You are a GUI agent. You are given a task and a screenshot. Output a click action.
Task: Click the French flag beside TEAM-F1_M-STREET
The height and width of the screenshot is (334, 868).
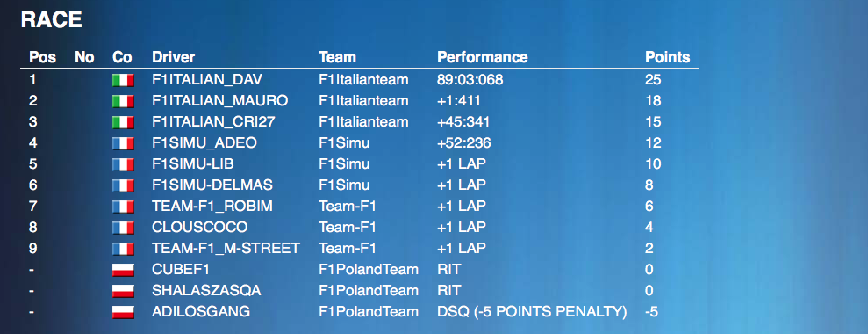click(123, 249)
